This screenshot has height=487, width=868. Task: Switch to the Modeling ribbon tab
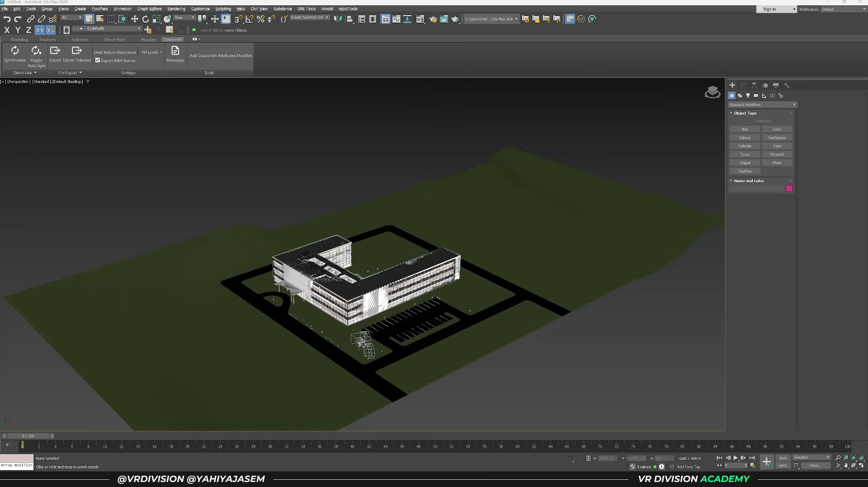19,40
